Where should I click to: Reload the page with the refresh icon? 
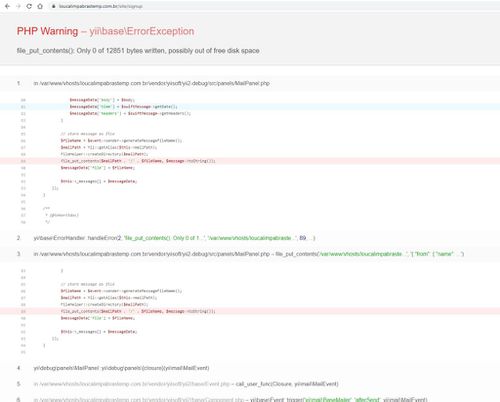[x=29, y=6]
